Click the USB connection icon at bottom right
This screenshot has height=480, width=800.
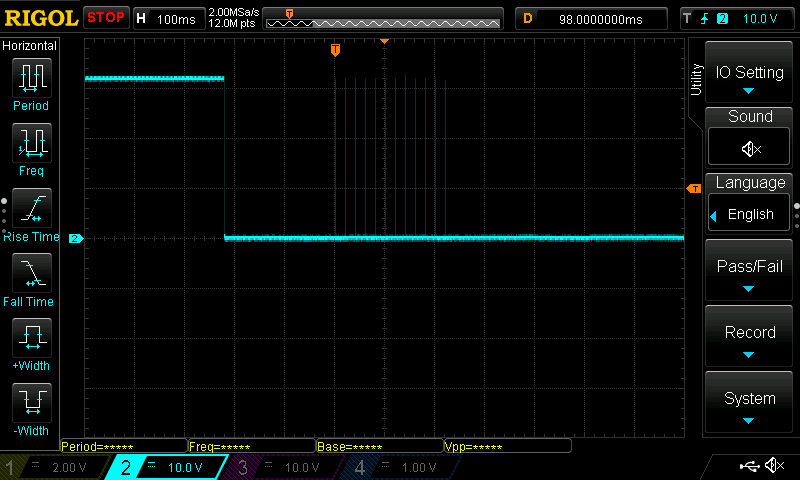point(749,466)
